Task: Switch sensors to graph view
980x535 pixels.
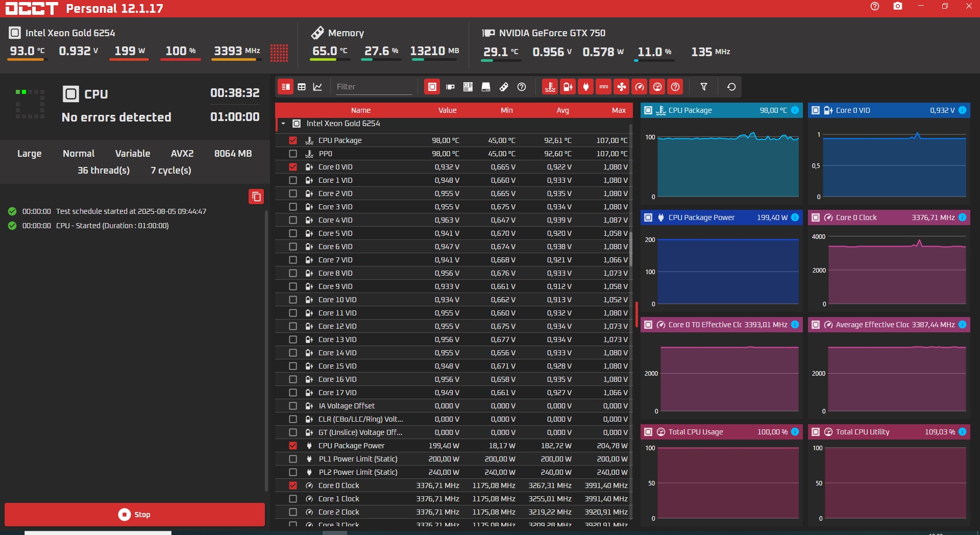Action: point(317,87)
